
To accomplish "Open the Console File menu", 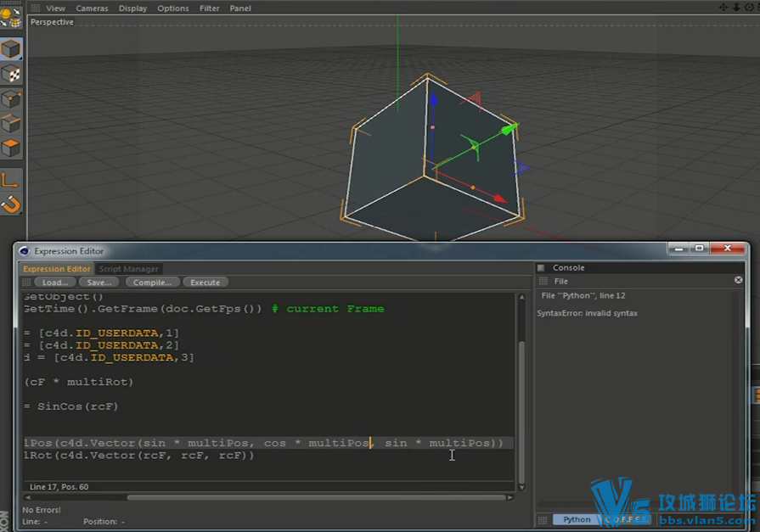I will pos(560,281).
